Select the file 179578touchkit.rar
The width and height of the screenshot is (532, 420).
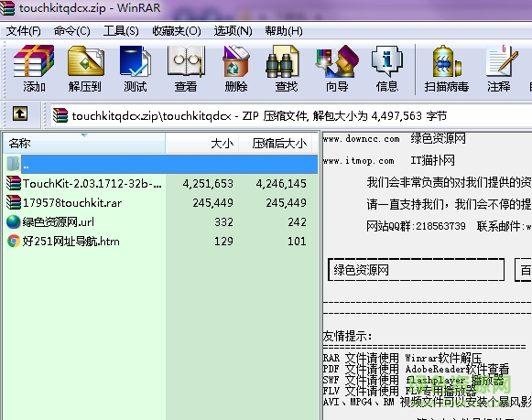coord(72,203)
